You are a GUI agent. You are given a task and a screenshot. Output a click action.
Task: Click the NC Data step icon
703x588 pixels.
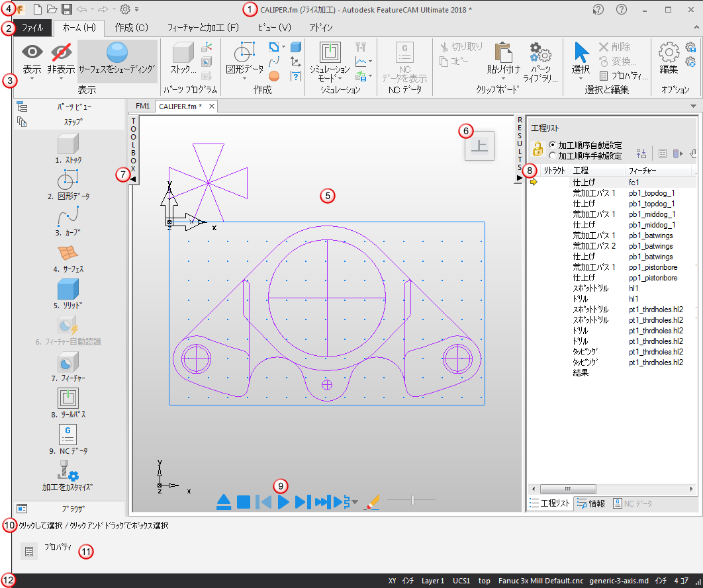[x=69, y=435]
